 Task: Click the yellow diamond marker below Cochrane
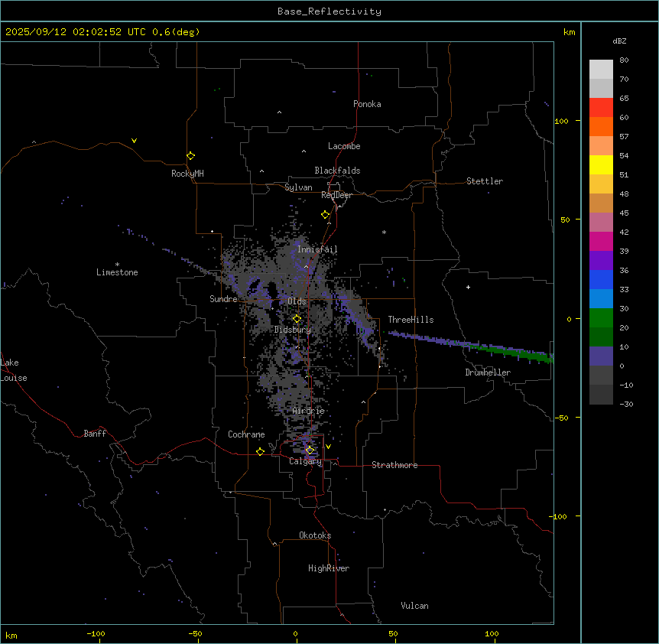(x=260, y=452)
